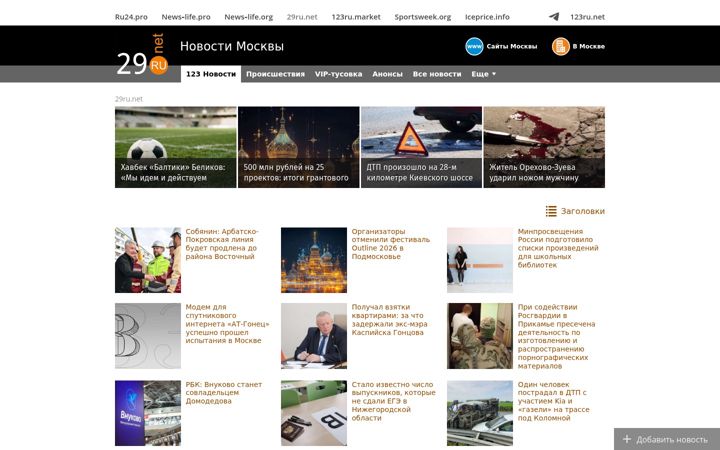Select the 123 Новости tab
720x450 pixels.
(211, 74)
